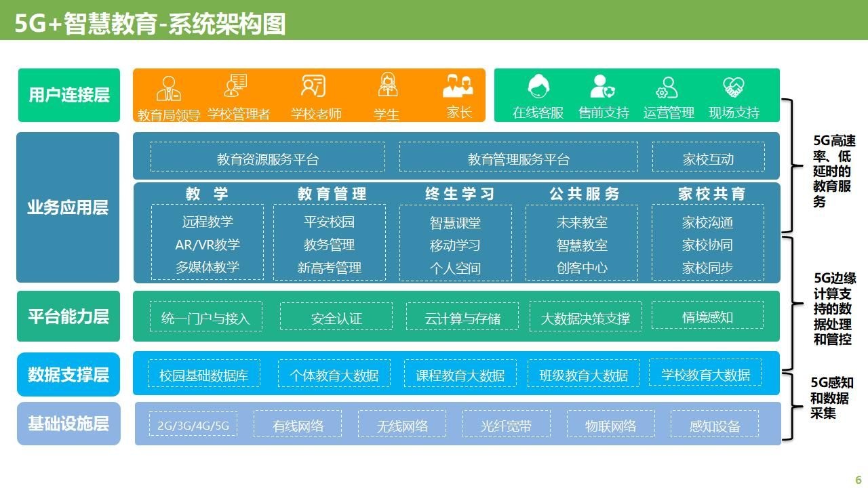Click the 无线网络 box
Image resolution: width=868 pixels, height=488 pixels.
(403, 424)
